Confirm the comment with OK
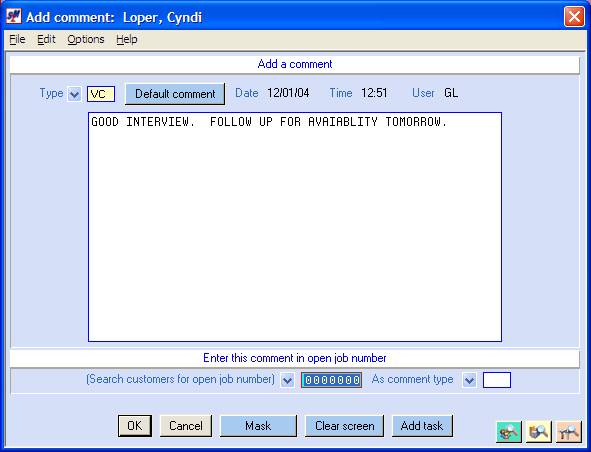 [x=135, y=426]
